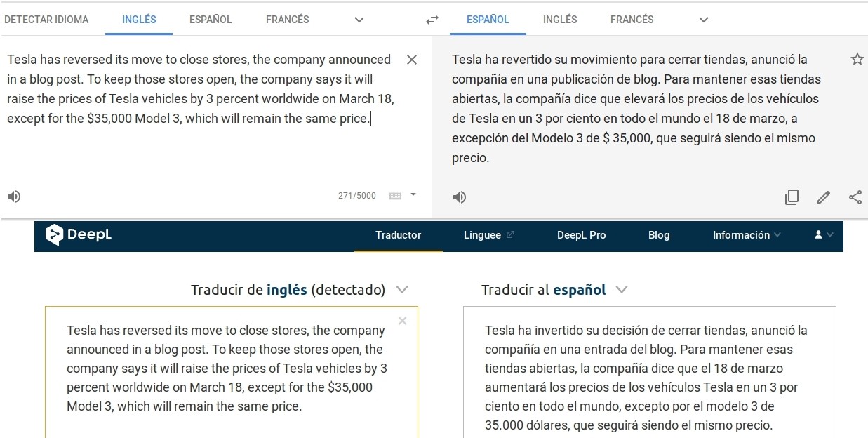This screenshot has width=868, height=438.
Task: Open the virtual keyboard input tool
Action: [x=395, y=196]
